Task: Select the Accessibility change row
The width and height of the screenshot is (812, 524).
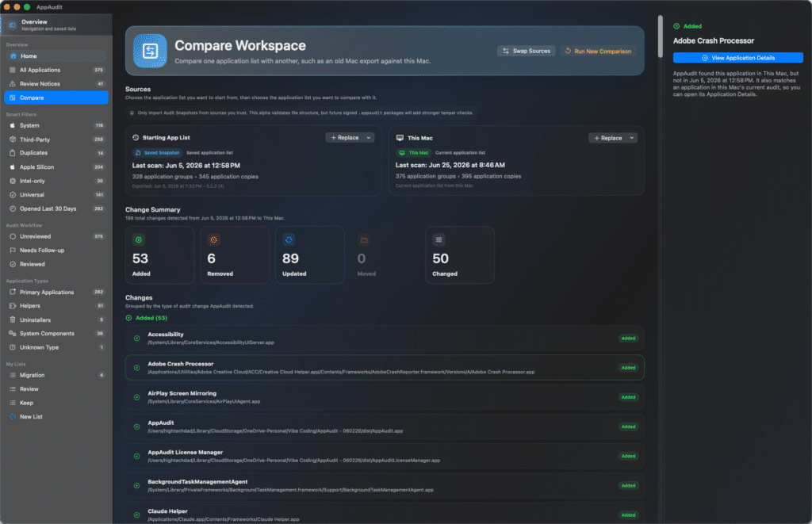Action: pos(385,338)
